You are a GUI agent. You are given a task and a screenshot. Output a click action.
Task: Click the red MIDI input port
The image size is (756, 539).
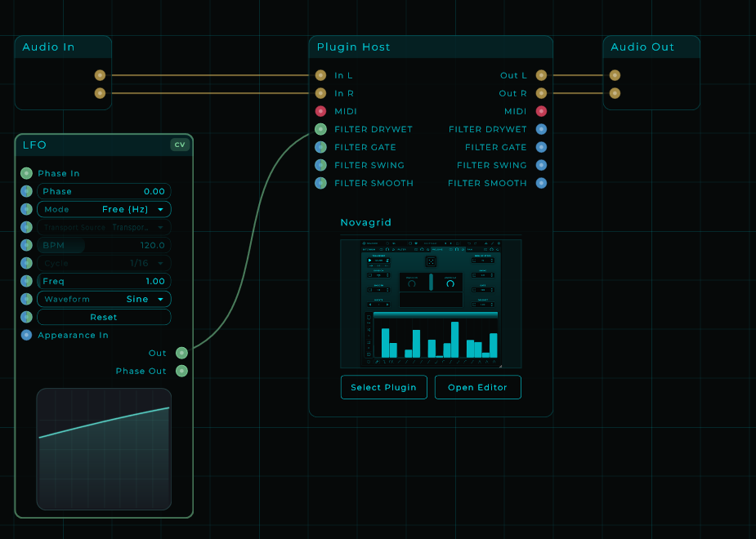(x=320, y=111)
